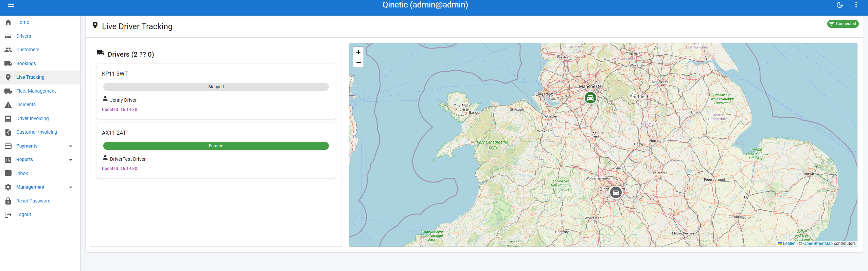868x271 pixels.
Task: Click the Driver Invoicing receipt icon
Action: (x=8, y=118)
